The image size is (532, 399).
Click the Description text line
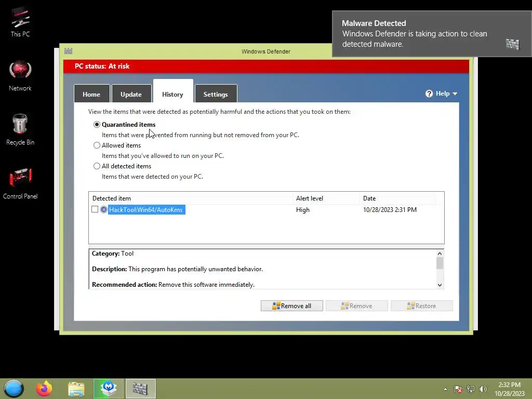pos(178,269)
